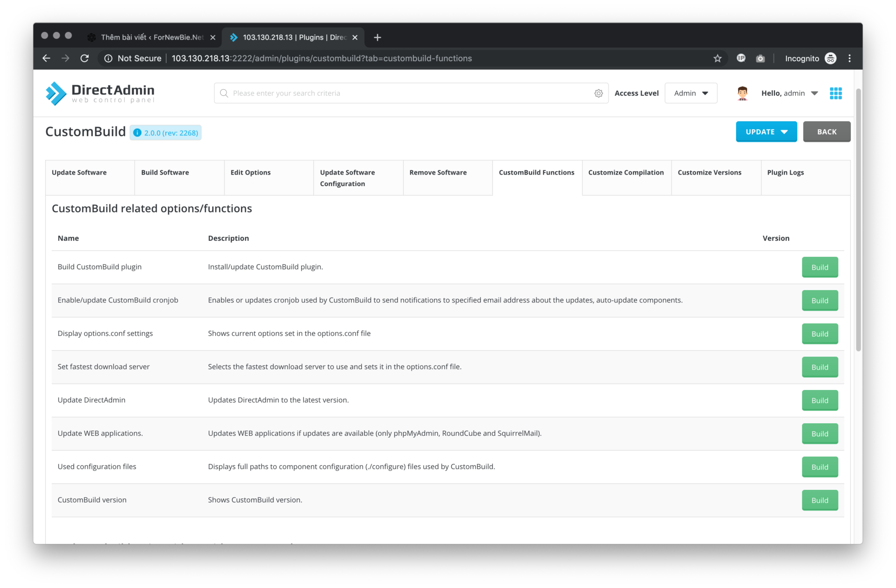
Task: Click the Description column header
Action: 228,238
